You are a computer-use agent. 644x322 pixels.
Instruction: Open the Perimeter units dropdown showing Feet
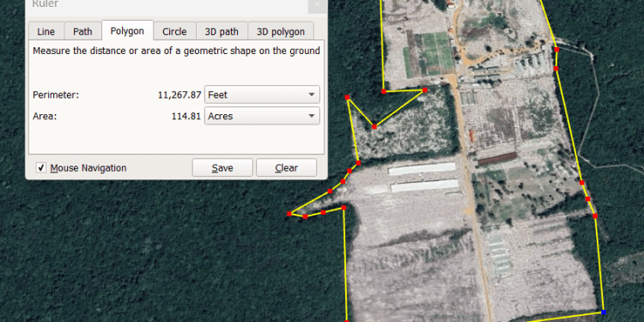click(x=262, y=94)
